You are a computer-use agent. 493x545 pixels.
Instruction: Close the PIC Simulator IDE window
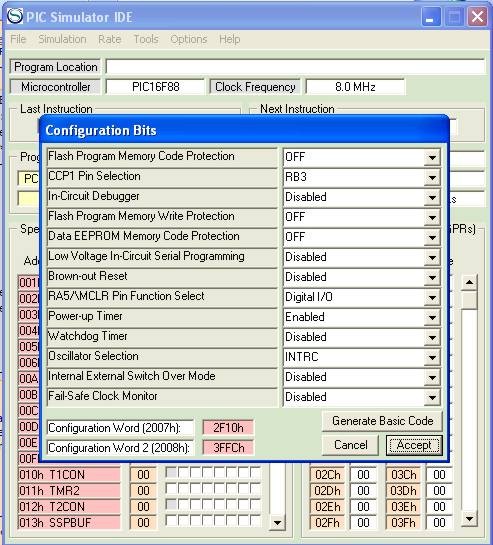tap(477, 16)
